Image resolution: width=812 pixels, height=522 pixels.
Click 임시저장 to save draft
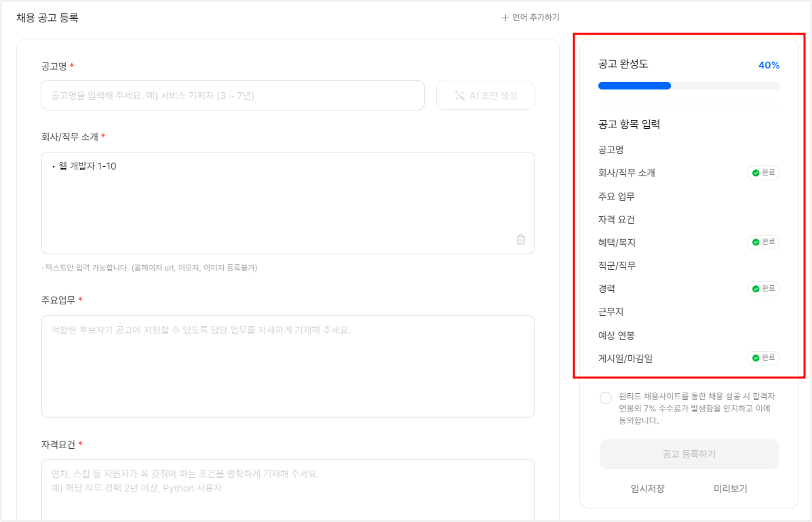pos(647,489)
